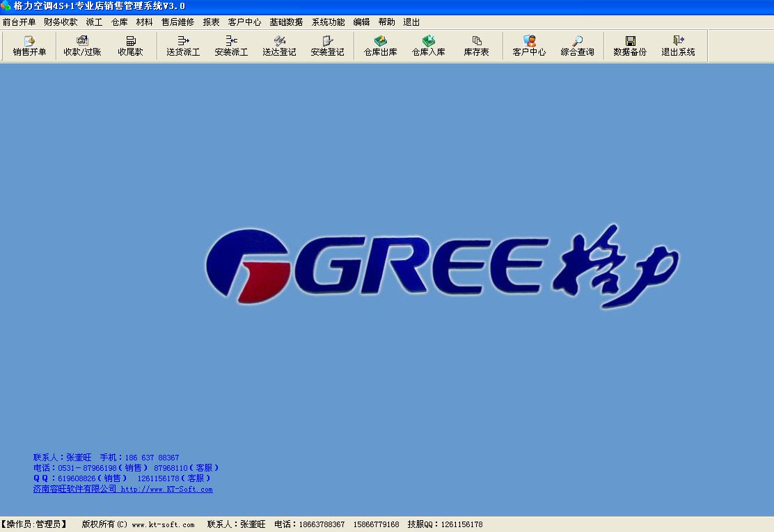Click the 安装登记 toolbar icon
774x532 pixels.
[327, 47]
